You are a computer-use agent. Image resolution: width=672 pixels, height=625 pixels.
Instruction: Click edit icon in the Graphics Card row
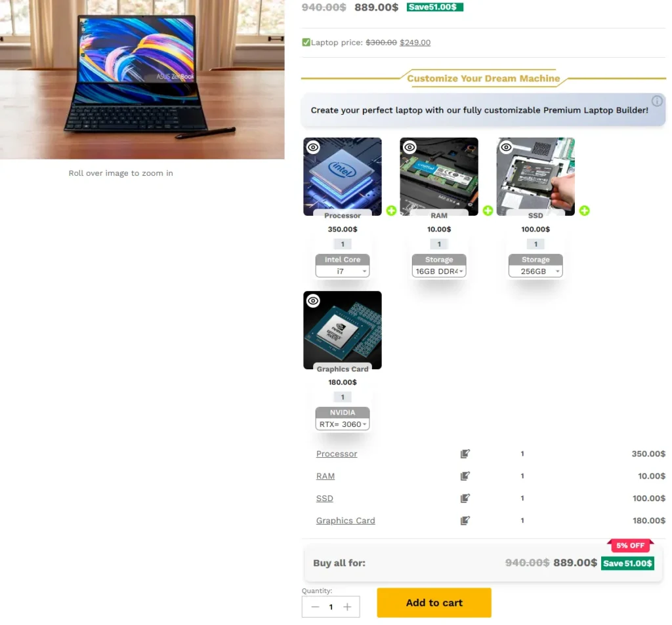[465, 521]
